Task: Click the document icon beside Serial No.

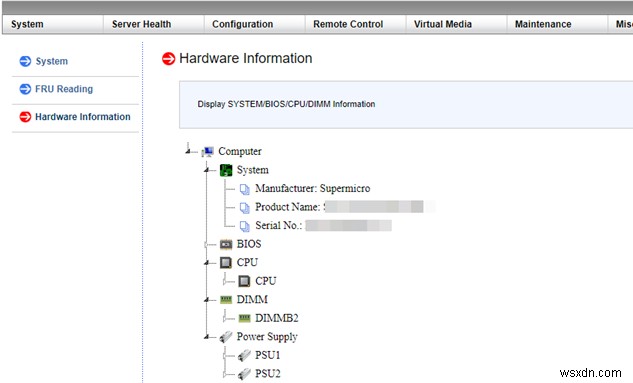Action: pos(245,226)
